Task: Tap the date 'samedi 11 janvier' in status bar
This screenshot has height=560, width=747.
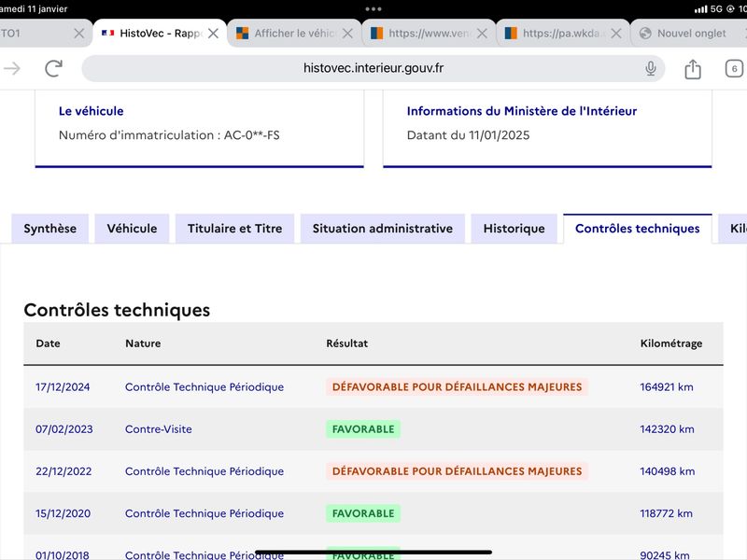Action: coord(34,9)
